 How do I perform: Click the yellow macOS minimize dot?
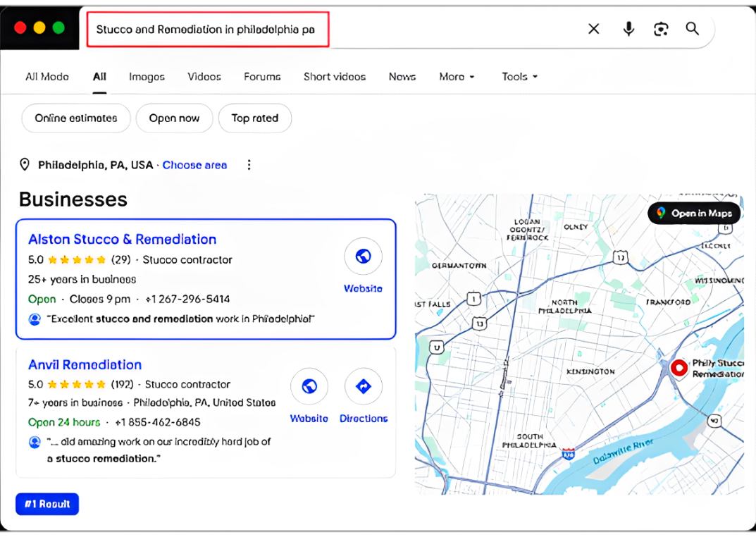39,27
